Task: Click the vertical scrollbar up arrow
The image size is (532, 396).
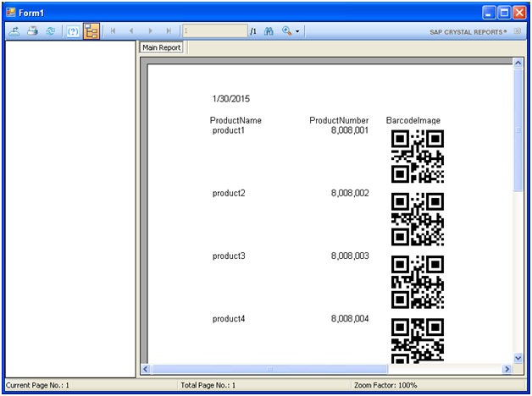Action: pos(518,63)
